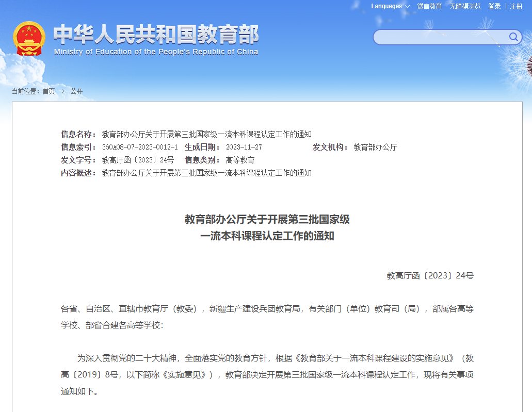
Task: Click 发文字号 value 教高厅函〔2023〕24号 in header
Action: [138, 160]
